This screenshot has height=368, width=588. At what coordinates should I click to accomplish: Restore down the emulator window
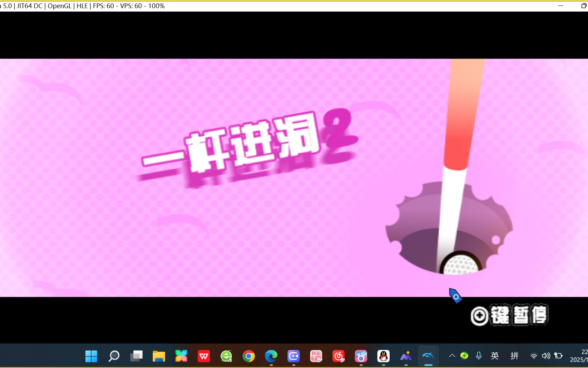click(x=583, y=6)
